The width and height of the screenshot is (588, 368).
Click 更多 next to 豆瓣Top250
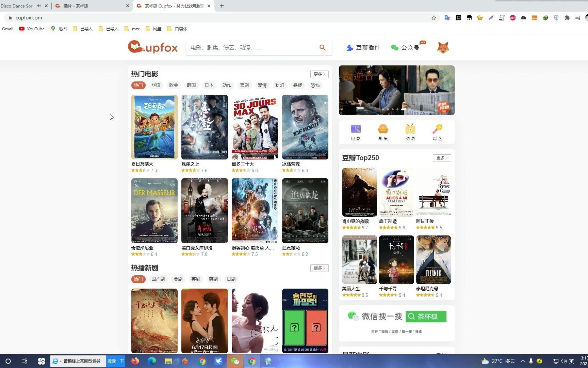[x=442, y=158]
